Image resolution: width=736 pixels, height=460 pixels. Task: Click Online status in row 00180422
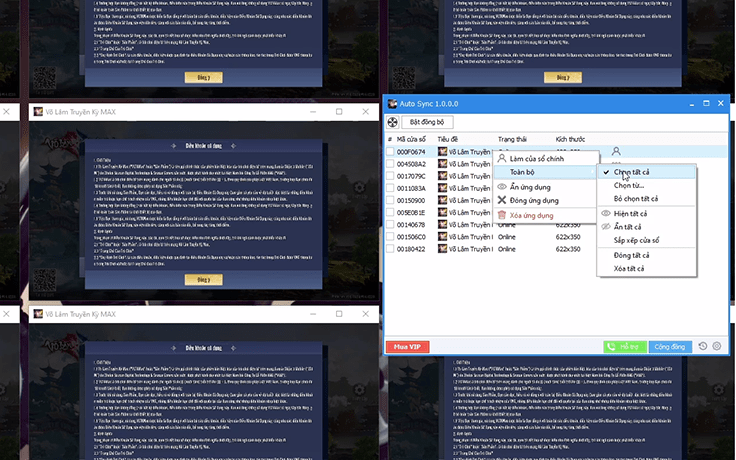[x=506, y=249]
